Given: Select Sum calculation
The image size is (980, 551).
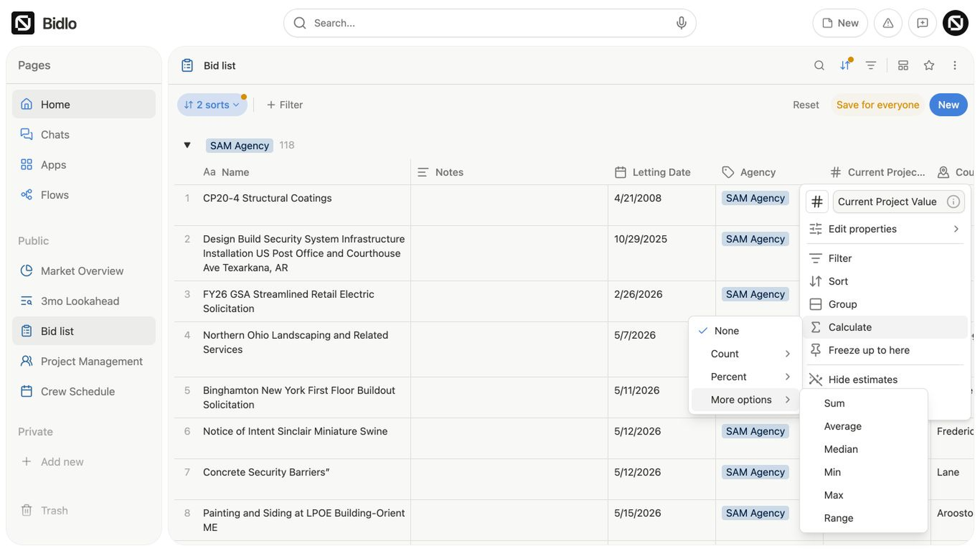Looking at the screenshot, I should (x=863, y=403).
